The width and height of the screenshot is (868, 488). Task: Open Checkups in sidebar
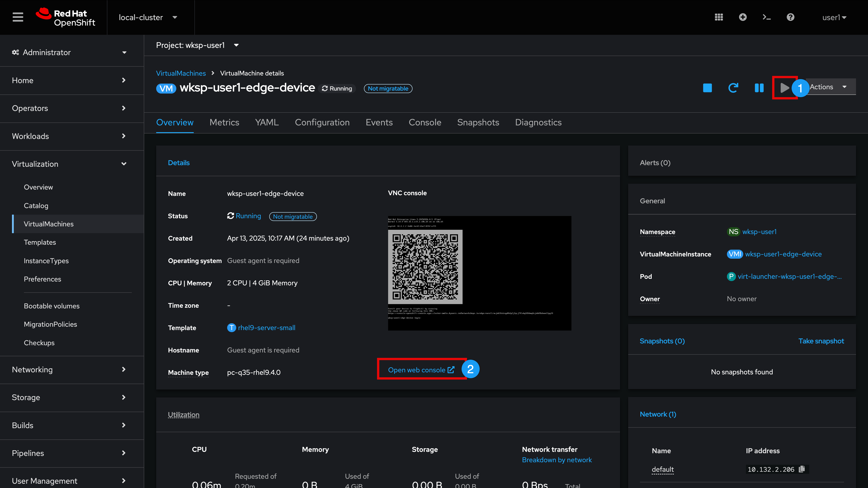coord(39,343)
